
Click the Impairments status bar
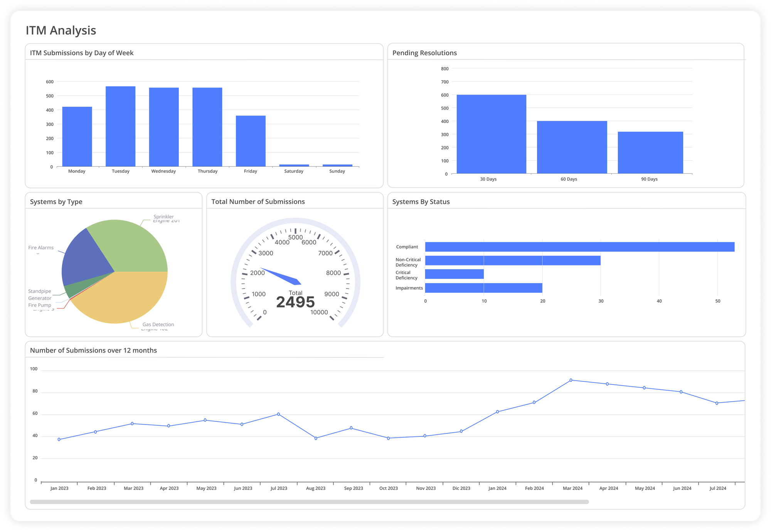(x=483, y=288)
